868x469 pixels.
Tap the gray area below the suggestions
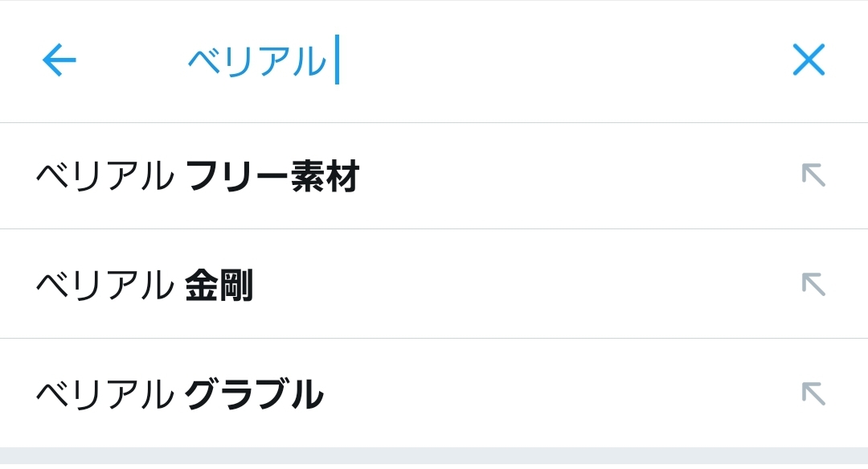[434, 458]
